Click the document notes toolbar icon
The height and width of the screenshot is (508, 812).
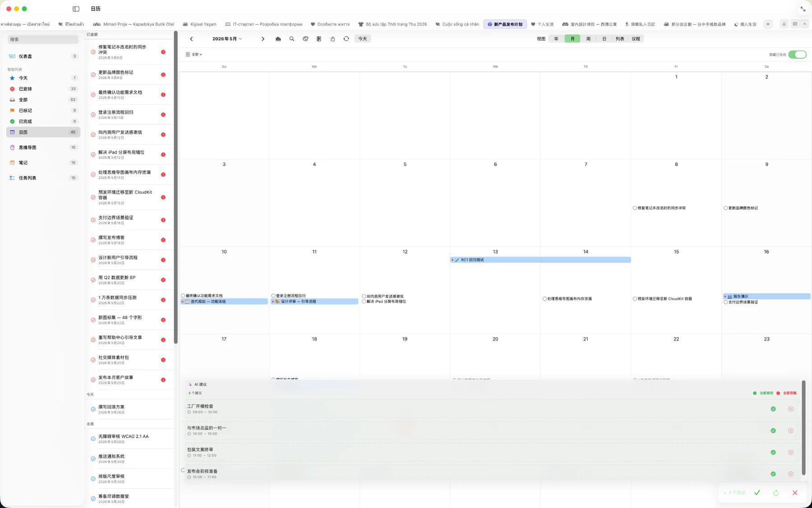click(319, 39)
